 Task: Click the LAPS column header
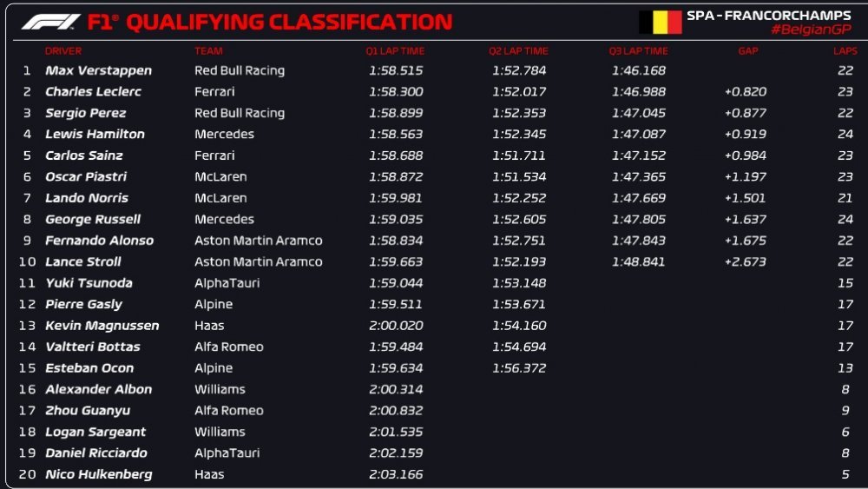pyautogui.click(x=845, y=51)
